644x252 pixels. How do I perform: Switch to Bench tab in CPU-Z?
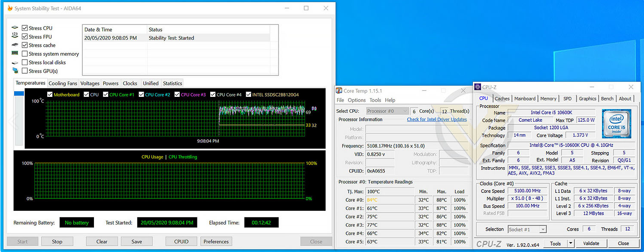click(x=607, y=99)
